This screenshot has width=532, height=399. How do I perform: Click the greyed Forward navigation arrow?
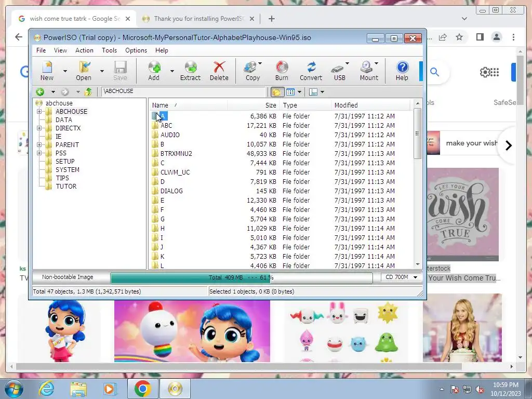65,91
